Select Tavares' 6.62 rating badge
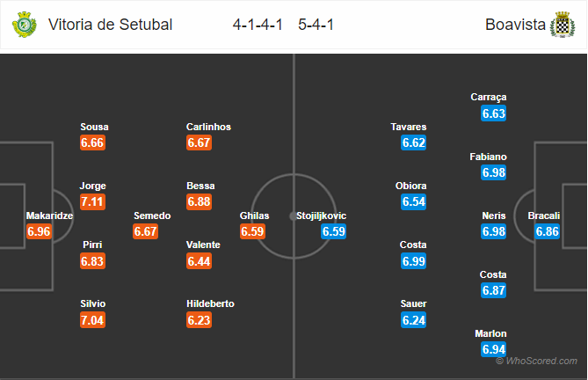Screen dimensions: 588x380 414,142
